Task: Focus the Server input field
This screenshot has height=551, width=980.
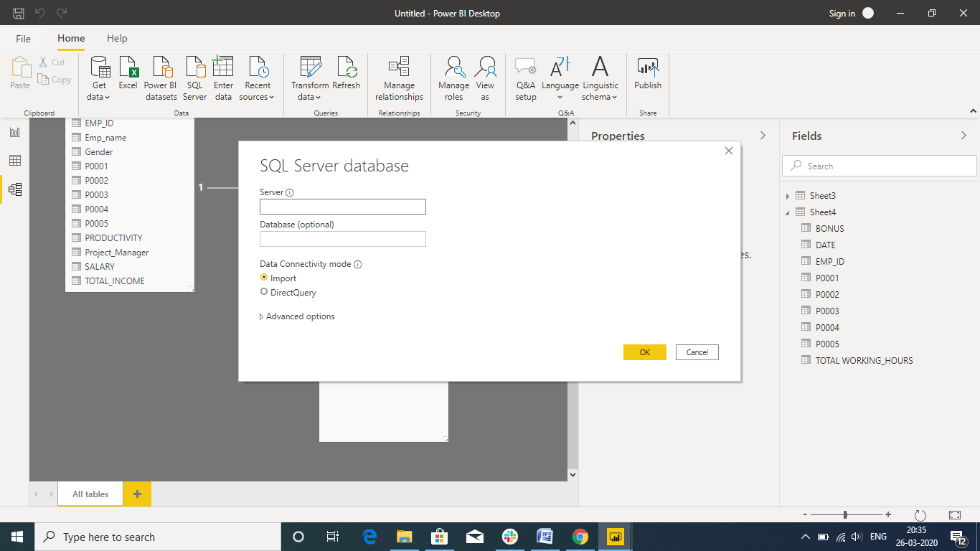Action: pyautogui.click(x=343, y=207)
